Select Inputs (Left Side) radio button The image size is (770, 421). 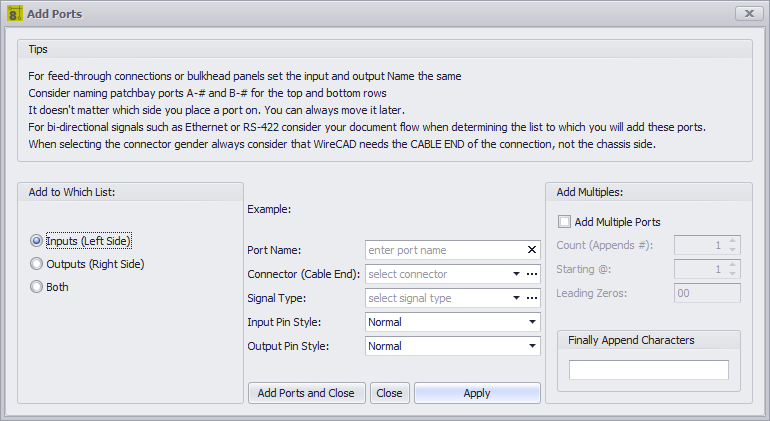pos(36,241)
